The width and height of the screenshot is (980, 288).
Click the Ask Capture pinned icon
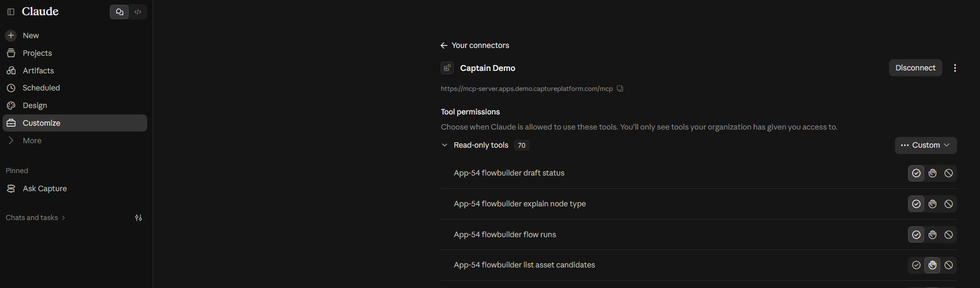[x=11, y=189]
